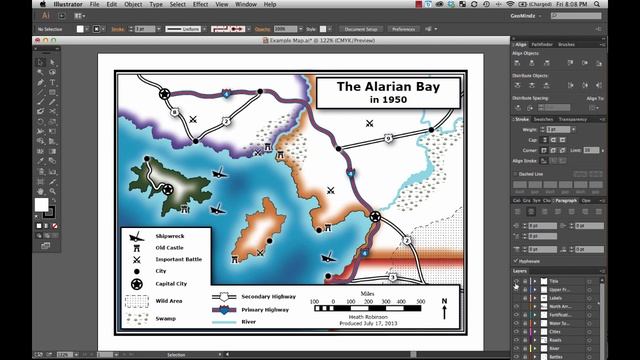Viewport: 640px width, 360px height.
Task: Select the Selection tool in toolbox
Action: tap(40, 62)
